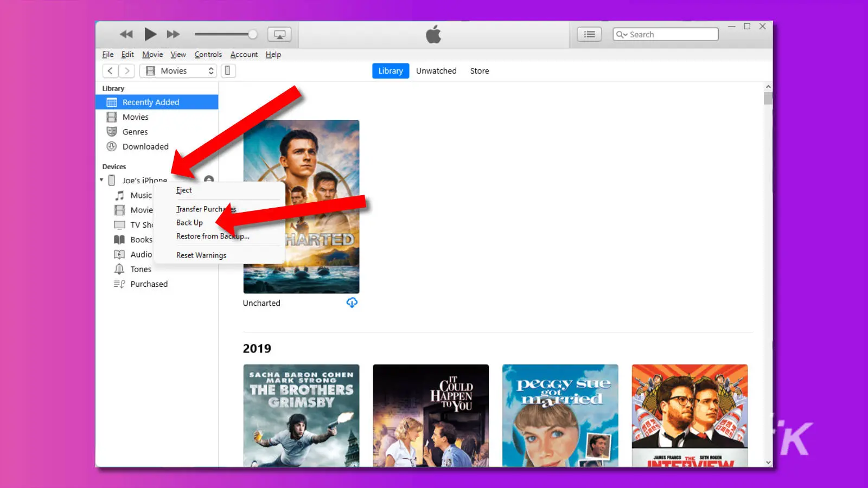Open the Movies media type dropdown
Viewport: 868px width, 488px height.
[x=178, y=70]
